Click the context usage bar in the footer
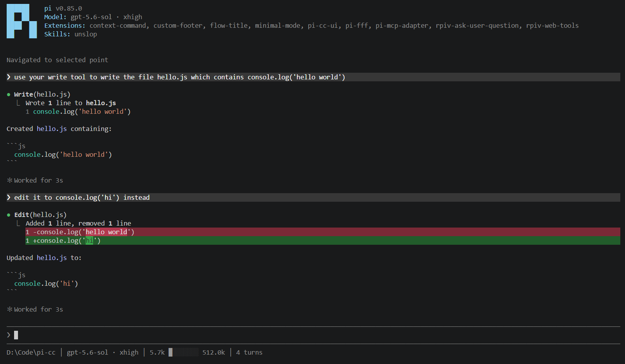The image size is (625, 364). point(183,352)
